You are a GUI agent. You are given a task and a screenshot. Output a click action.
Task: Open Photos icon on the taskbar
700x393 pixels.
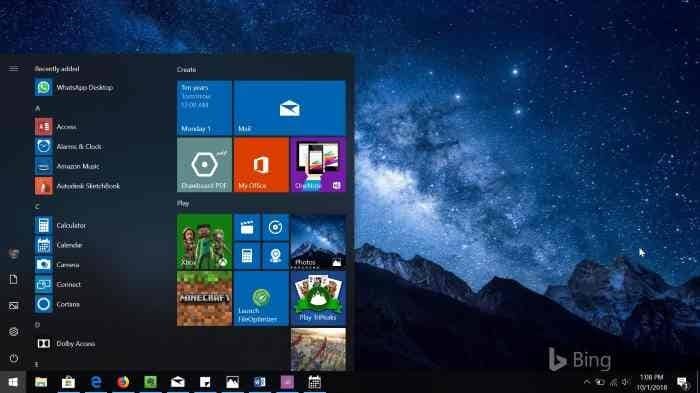tap(233, 382)
